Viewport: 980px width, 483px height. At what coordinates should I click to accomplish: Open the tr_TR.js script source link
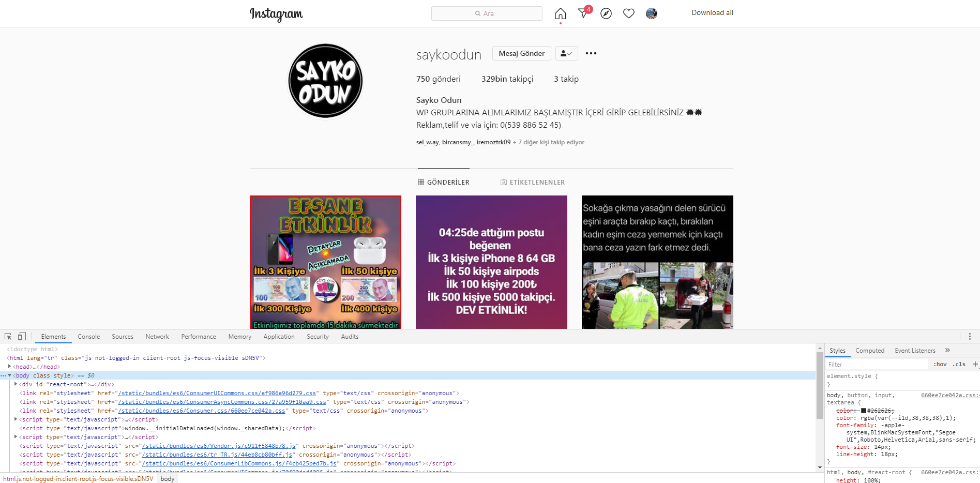(x=217, y=455)
